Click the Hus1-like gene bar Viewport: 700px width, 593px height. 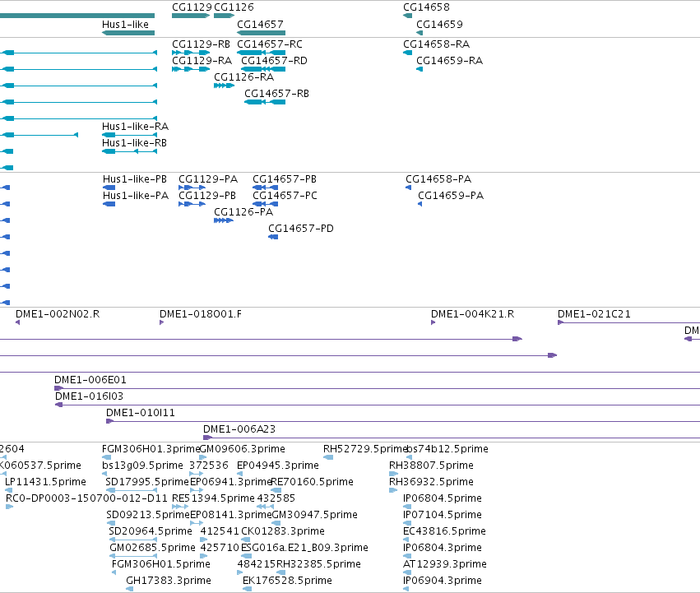click(x=128, y=33)
